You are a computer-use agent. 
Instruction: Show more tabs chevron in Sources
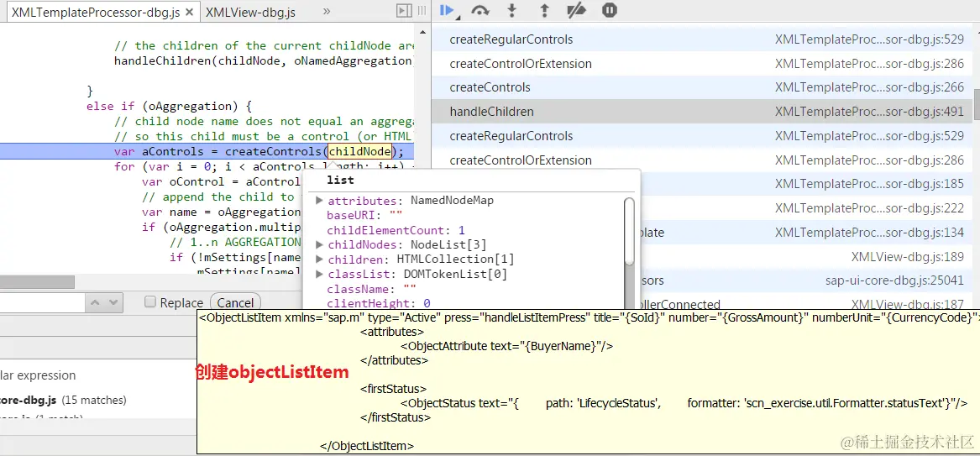[327, 12]
